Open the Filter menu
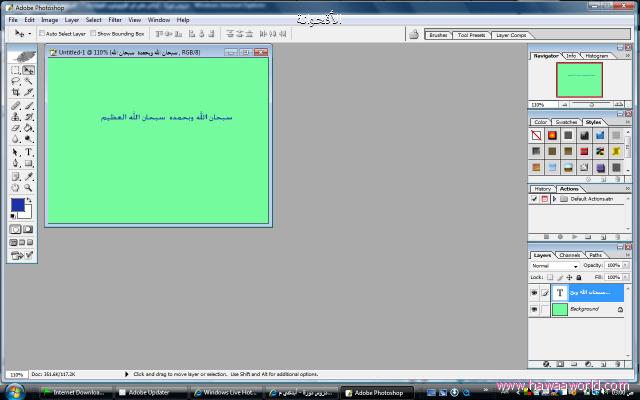The width and height of the screenshot is (640, 400). click(115, 19)
